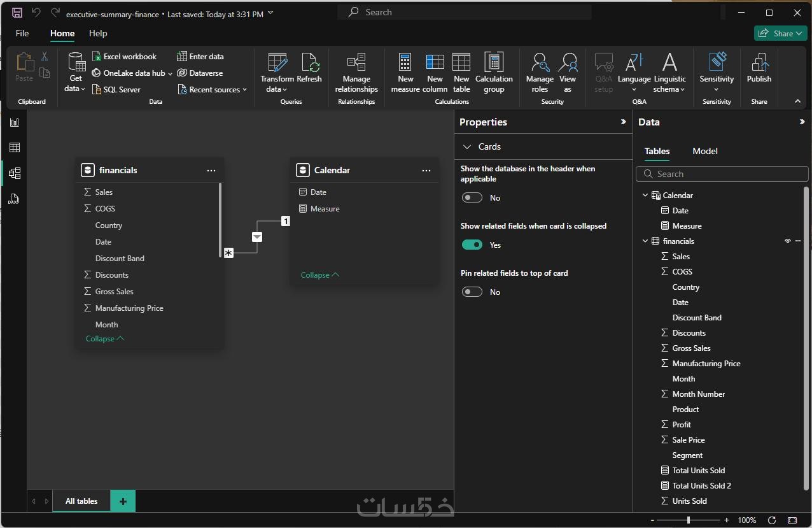This screenshot has height=528, width=812.
Task: Reset layout icon in status bar
Action: click(772, 520)
